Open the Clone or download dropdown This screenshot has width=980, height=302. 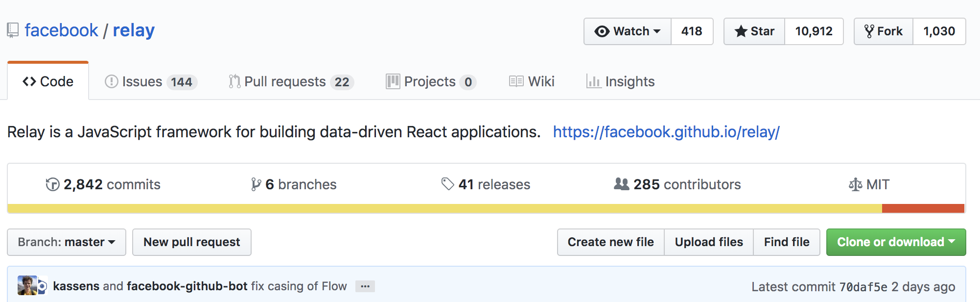coord(896,242)
